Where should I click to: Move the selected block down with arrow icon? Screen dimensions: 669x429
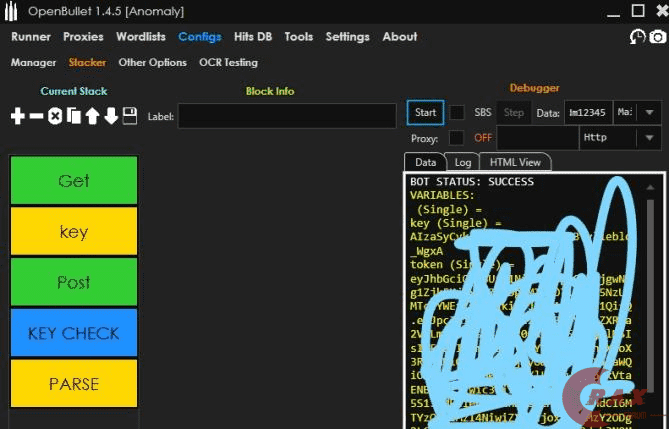pyautogui.click(x=111, y=116)
